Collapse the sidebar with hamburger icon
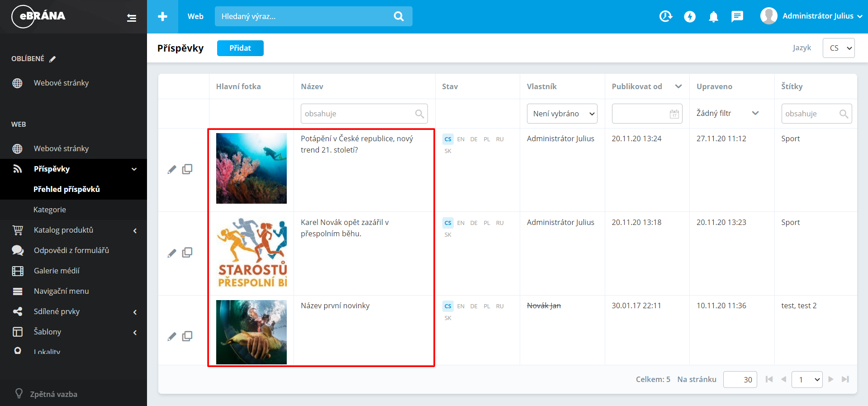Image resolution: width=868 pixels, height=406 pixels. click(132, 18)
